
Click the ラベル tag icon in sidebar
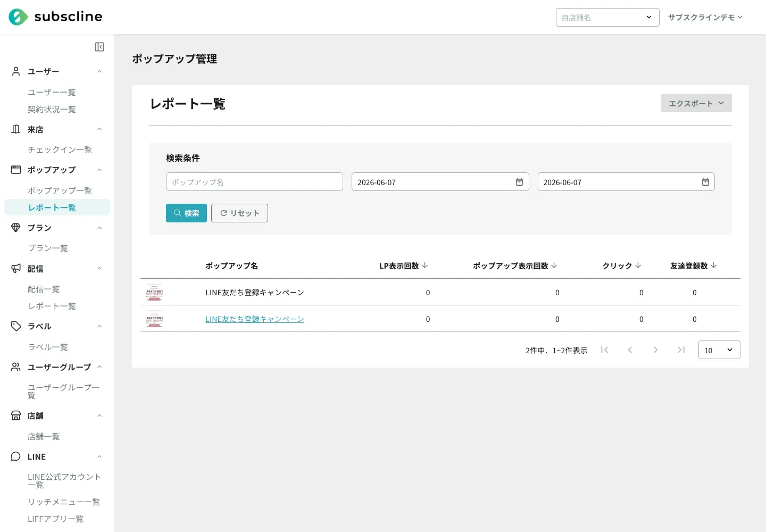point(16,326)
